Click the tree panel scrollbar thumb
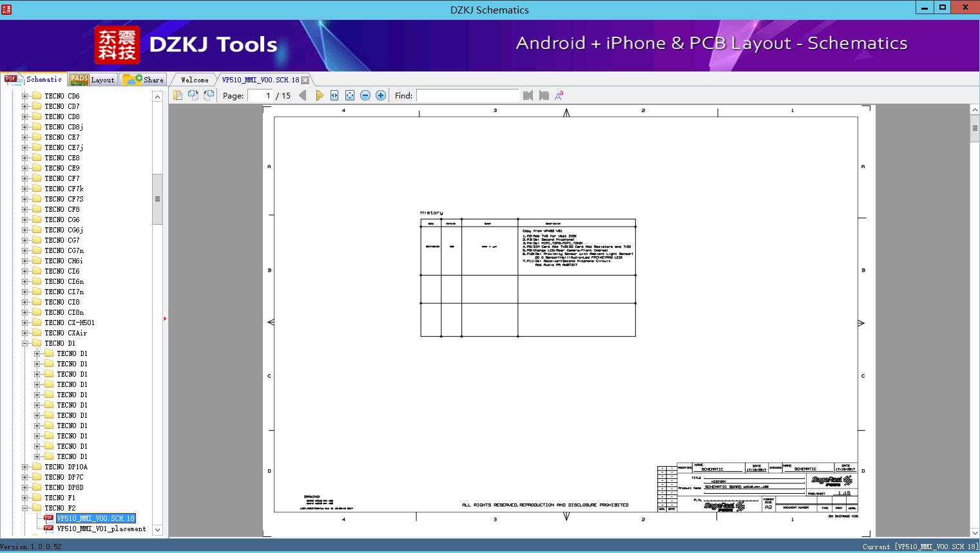 coord(157,199)
